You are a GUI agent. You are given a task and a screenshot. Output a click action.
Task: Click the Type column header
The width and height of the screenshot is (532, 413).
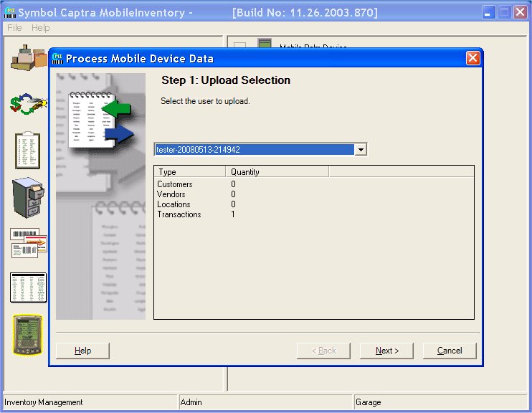[x=190, y=171]
